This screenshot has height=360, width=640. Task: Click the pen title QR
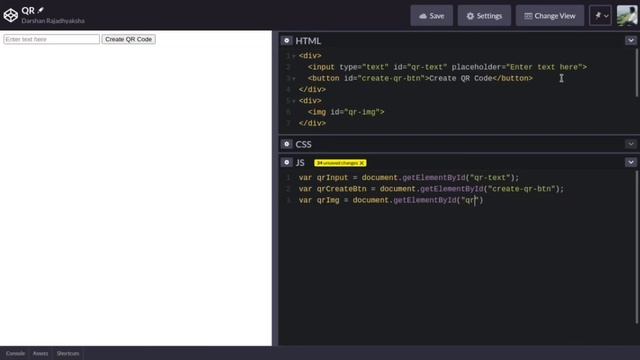28,11
